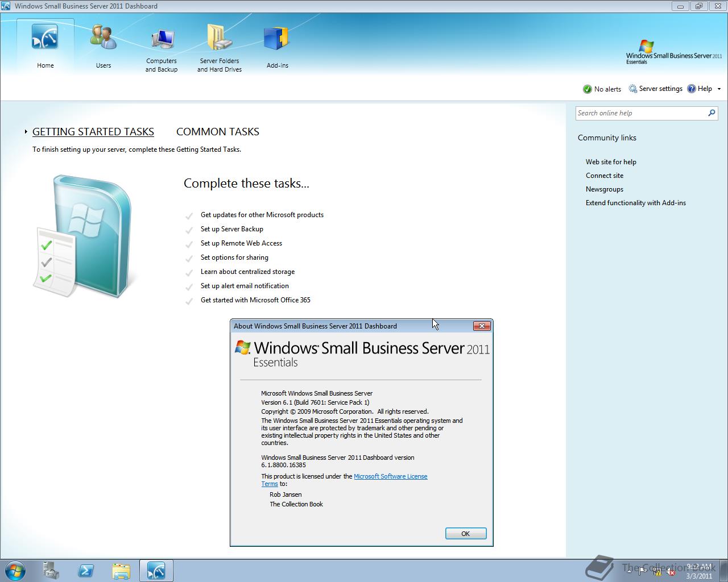728x582 pixels.
Task: Open Web site for help link
Action: click(611, 162)
